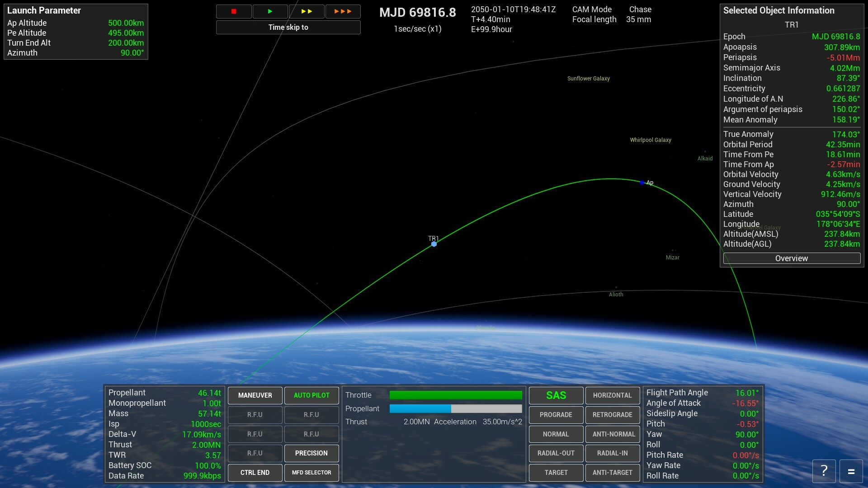Enable AUTO PILOT mode

pyautogui.click(x=311, y=395)
